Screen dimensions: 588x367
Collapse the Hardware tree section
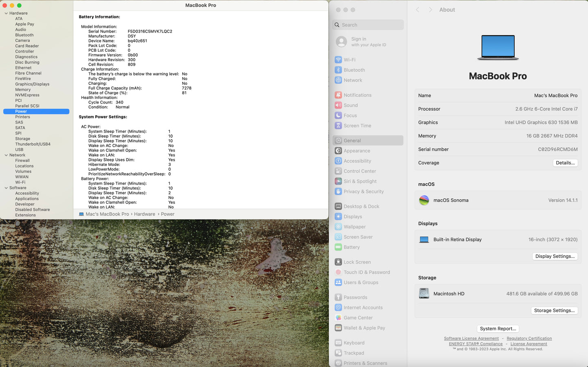(x=6, y=13)
